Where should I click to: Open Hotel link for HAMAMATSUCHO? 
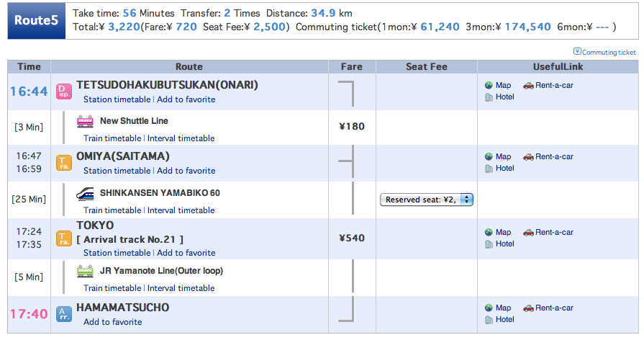tap(505, 319)
